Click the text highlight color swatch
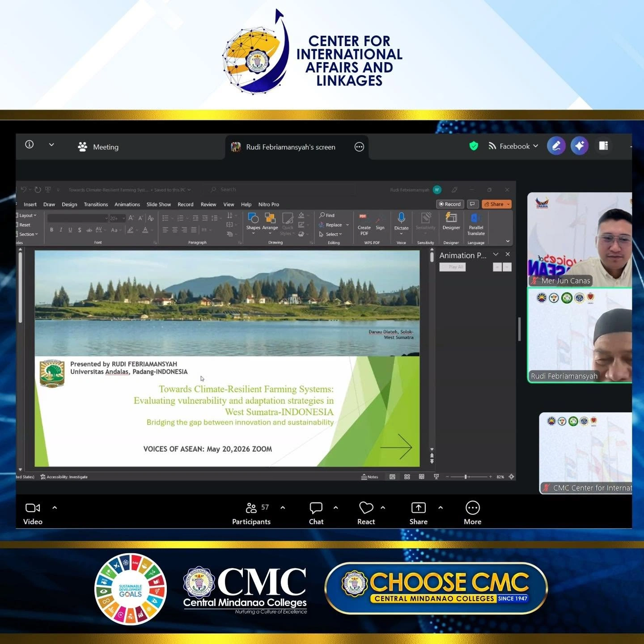This screenshot has width=644, height=644. pos(130,230)
